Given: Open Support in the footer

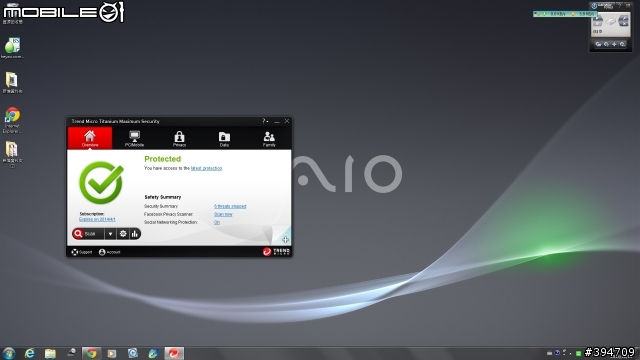Looking at the screenshot, I should tap(82, 252).
